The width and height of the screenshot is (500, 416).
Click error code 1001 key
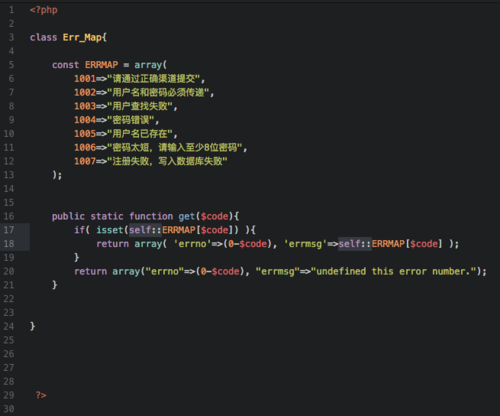pos(85,79)
